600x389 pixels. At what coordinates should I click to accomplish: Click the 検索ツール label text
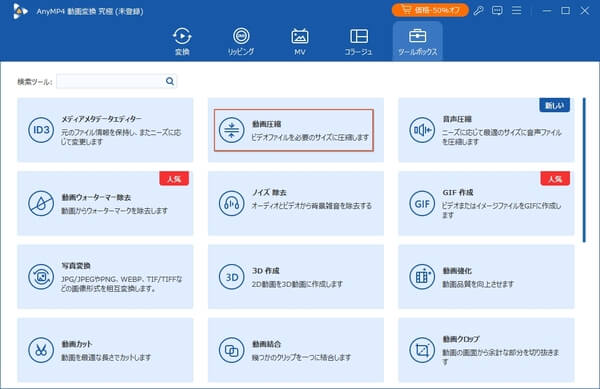tap(34, 81)
